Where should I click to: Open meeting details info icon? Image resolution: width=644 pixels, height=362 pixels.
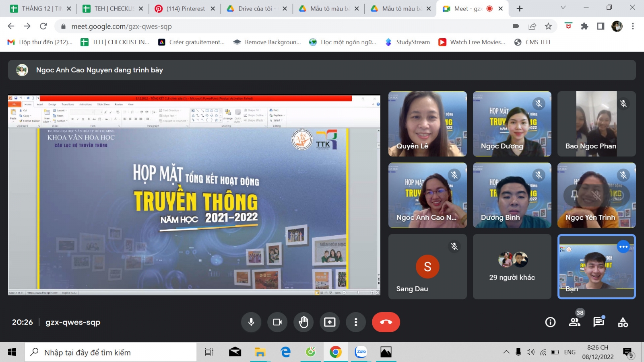pos(550,322)
